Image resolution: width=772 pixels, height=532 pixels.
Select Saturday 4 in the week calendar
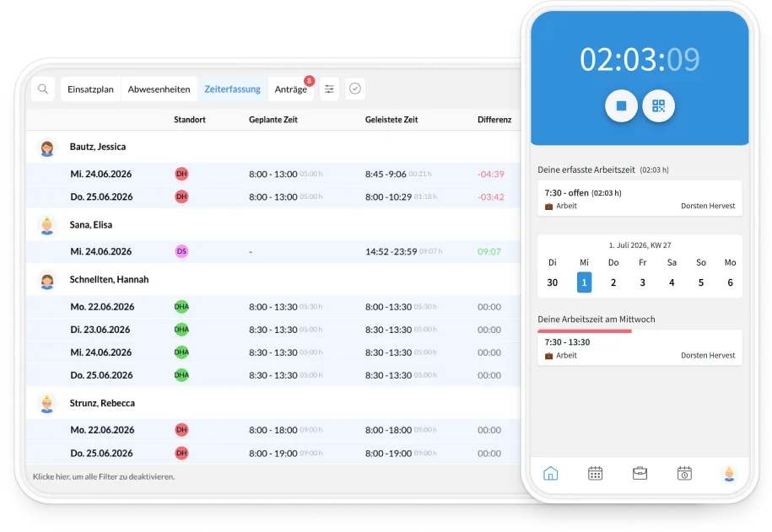[672, 282]
